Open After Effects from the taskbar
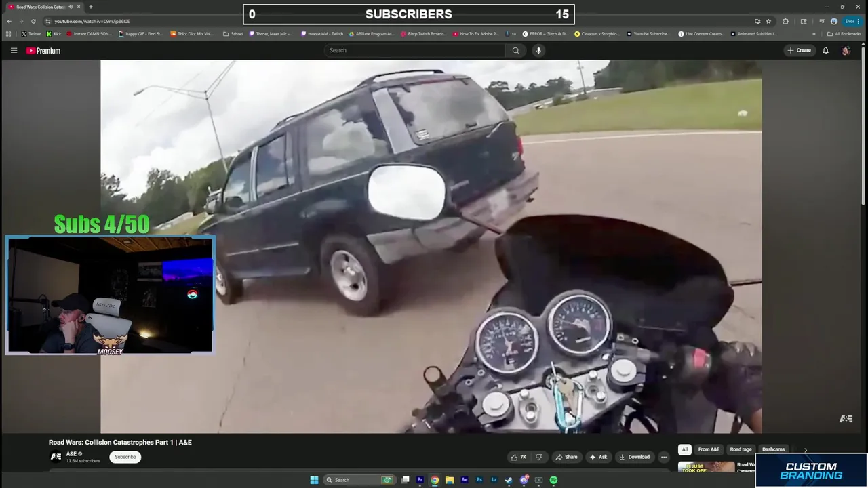 pos(465,480)
